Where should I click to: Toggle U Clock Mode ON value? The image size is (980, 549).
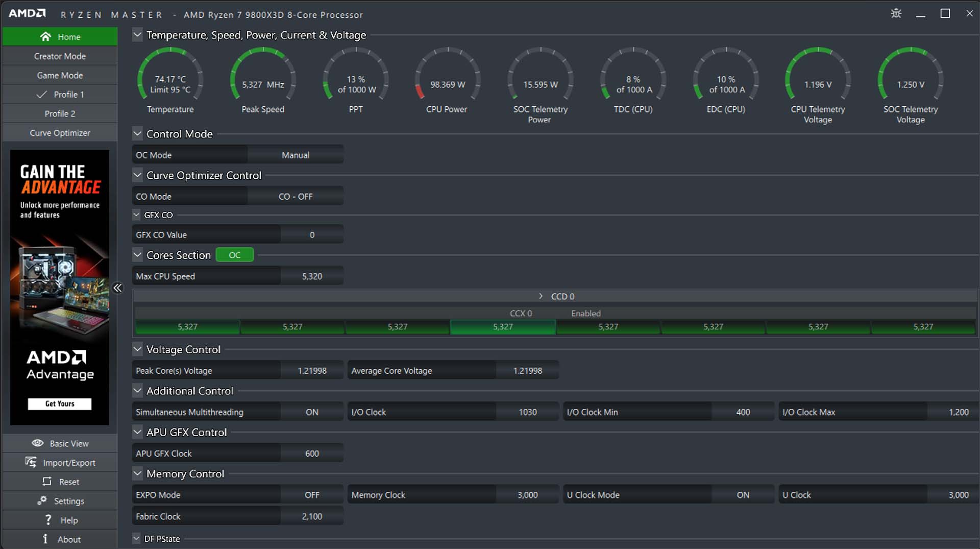pos(743,494)
